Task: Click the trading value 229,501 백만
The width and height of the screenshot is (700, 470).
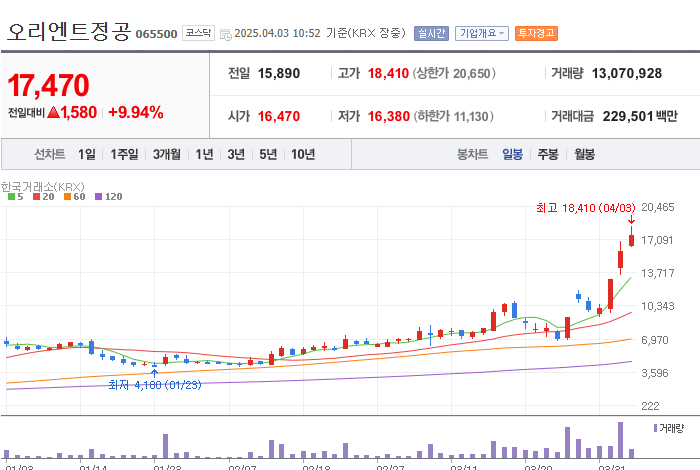Action: (640, 116)
